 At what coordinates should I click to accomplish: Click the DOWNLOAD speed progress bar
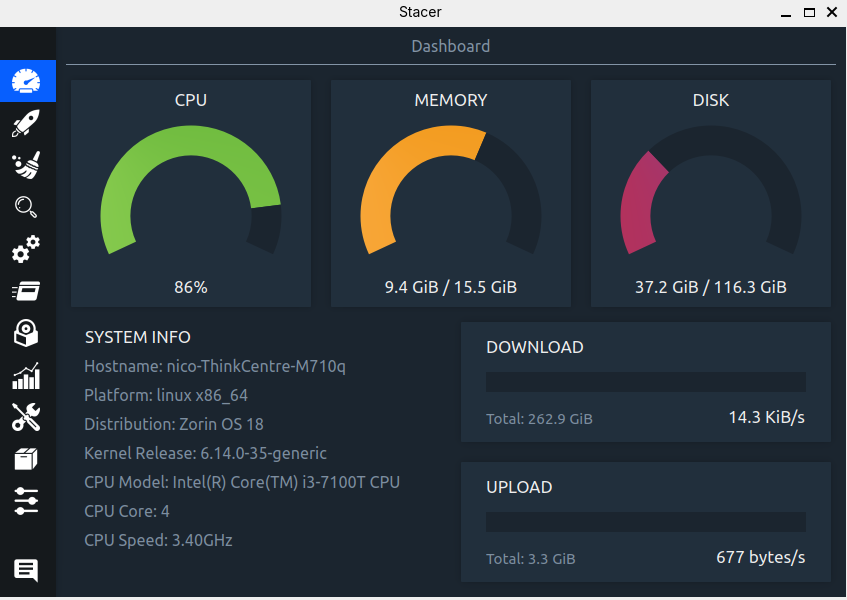coord(645,382)
